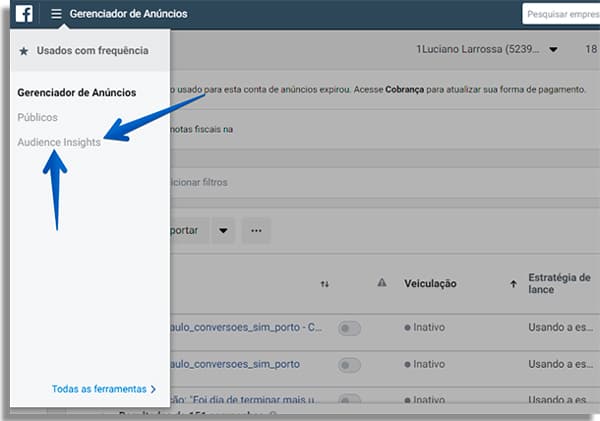Click 'Usando a es...' in second campaign row
Image resolution: width=600 pixels, height=421 pixels.
561,364
